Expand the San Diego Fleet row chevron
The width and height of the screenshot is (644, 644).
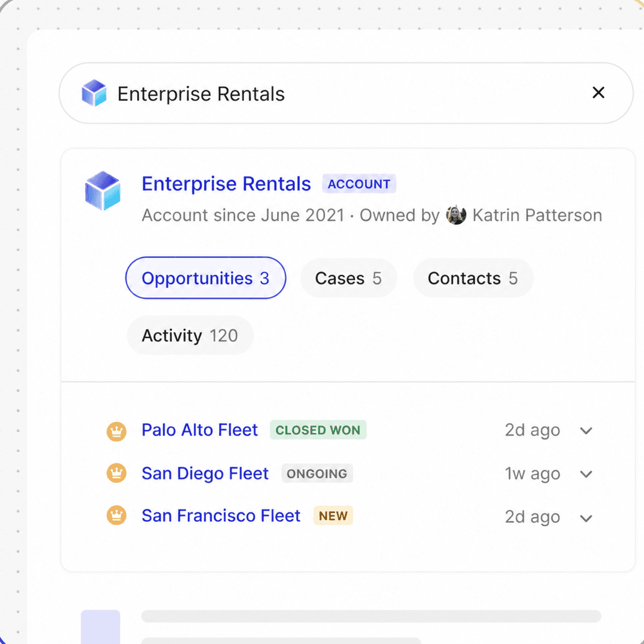coord(586,473)
